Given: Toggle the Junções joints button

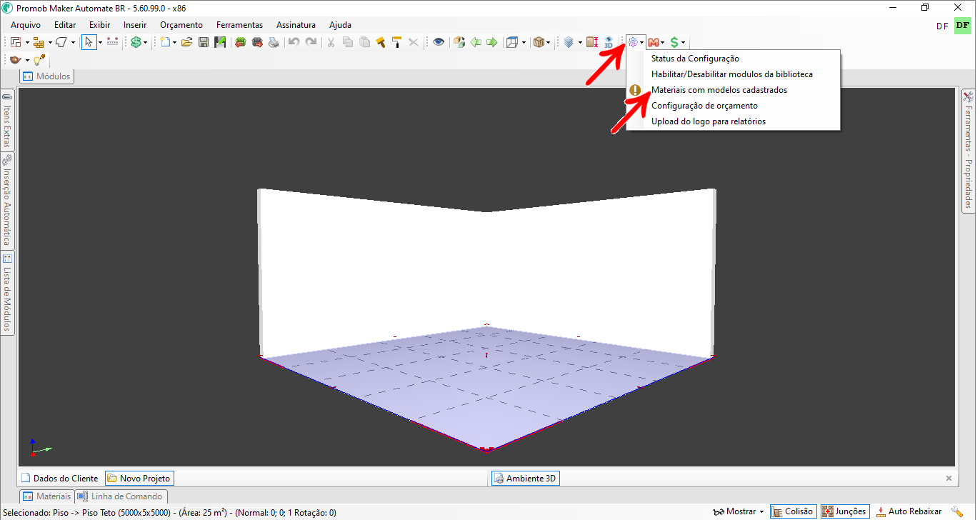Looking at the screenshot, I should pos(844,511).
